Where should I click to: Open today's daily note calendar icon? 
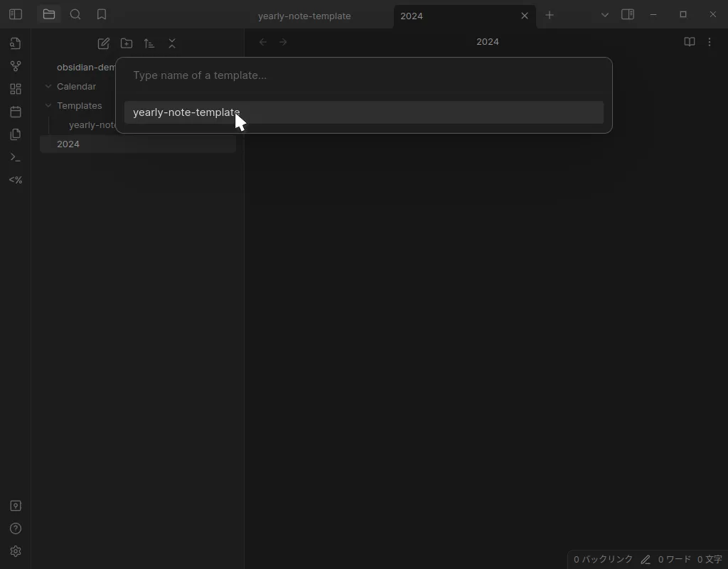pyautogui.click(x=16, y=112)
